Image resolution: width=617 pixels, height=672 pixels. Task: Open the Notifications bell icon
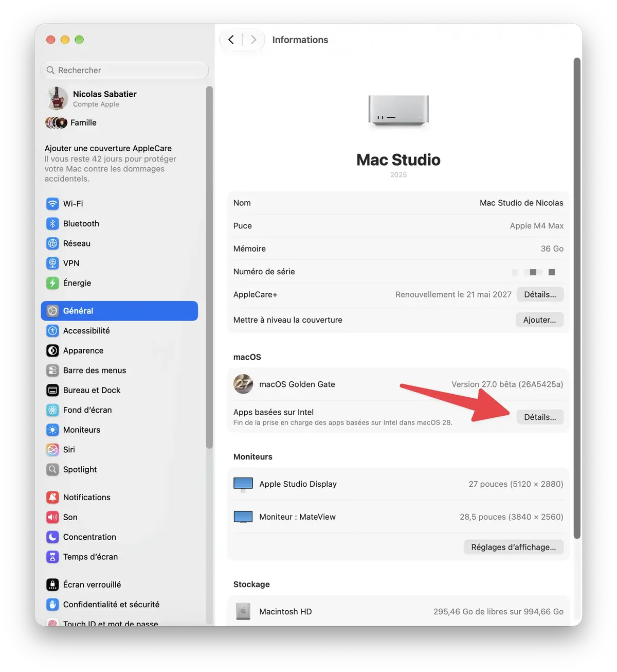(x=52, y=497)
